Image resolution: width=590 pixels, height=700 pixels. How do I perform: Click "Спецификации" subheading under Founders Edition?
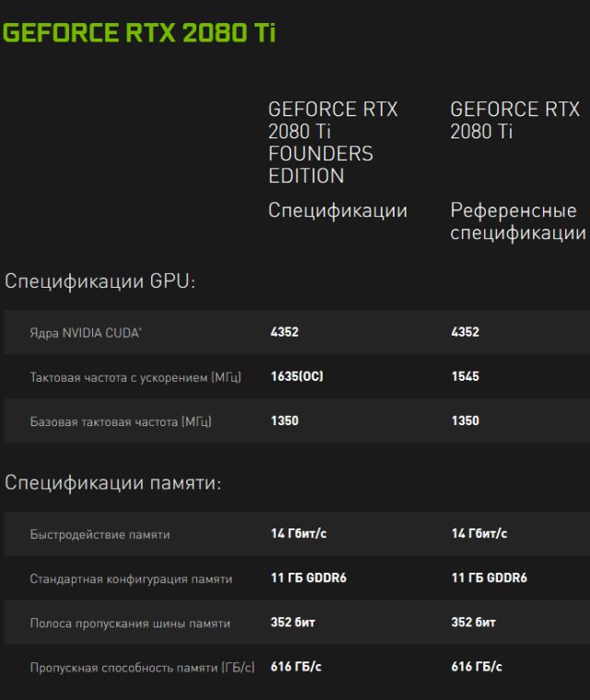coord(337,210)
